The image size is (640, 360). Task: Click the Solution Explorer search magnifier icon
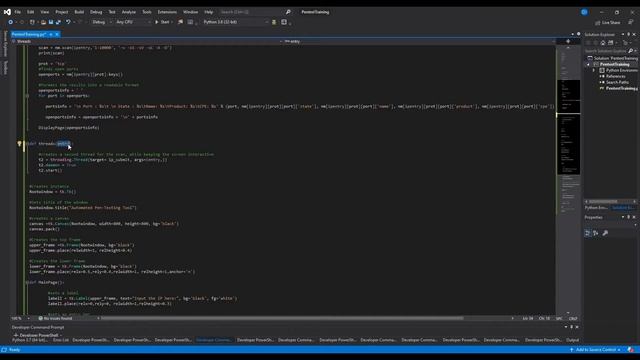(630, 51)
